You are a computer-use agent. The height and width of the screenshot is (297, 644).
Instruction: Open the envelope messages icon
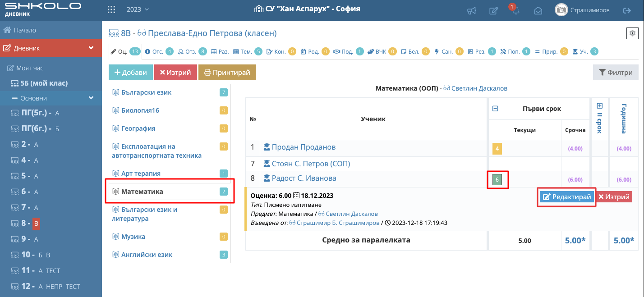pyautogui.click(x=538, y=10)
